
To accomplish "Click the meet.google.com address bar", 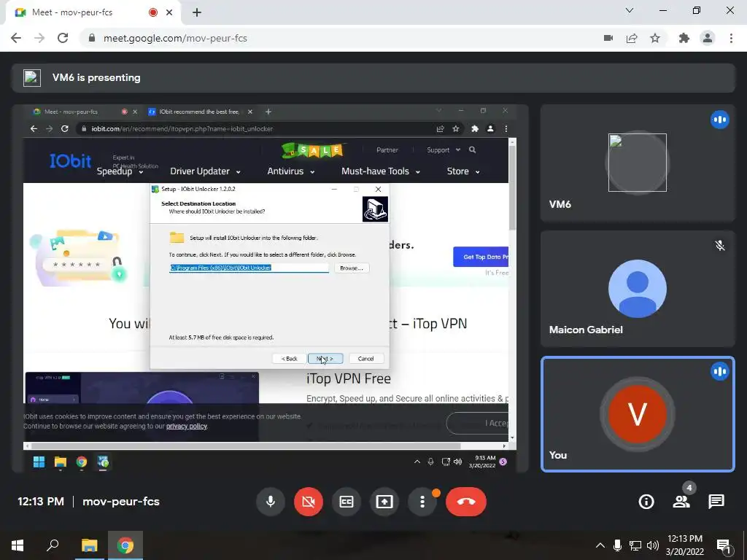I will coord(333,38).
